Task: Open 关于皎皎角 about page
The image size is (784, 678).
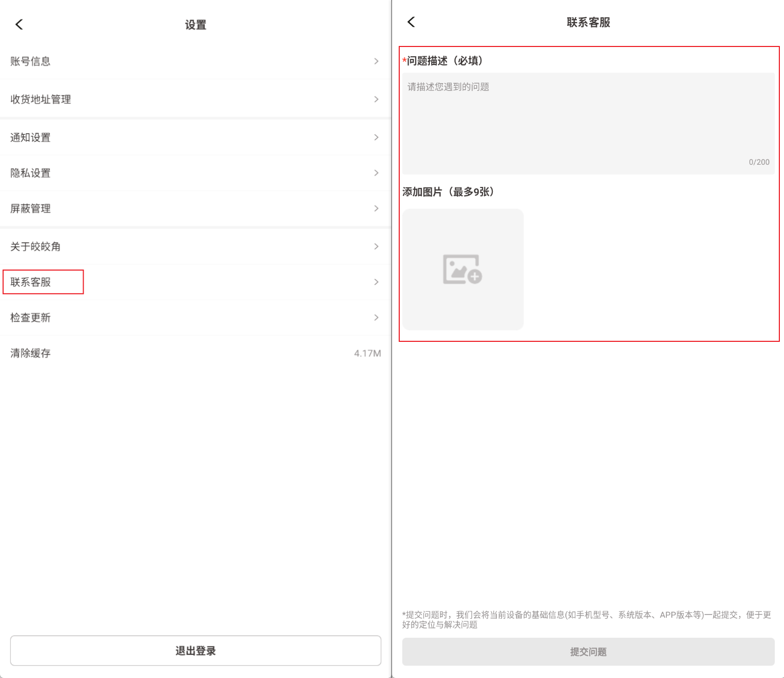Action: (x=36, y=247)
